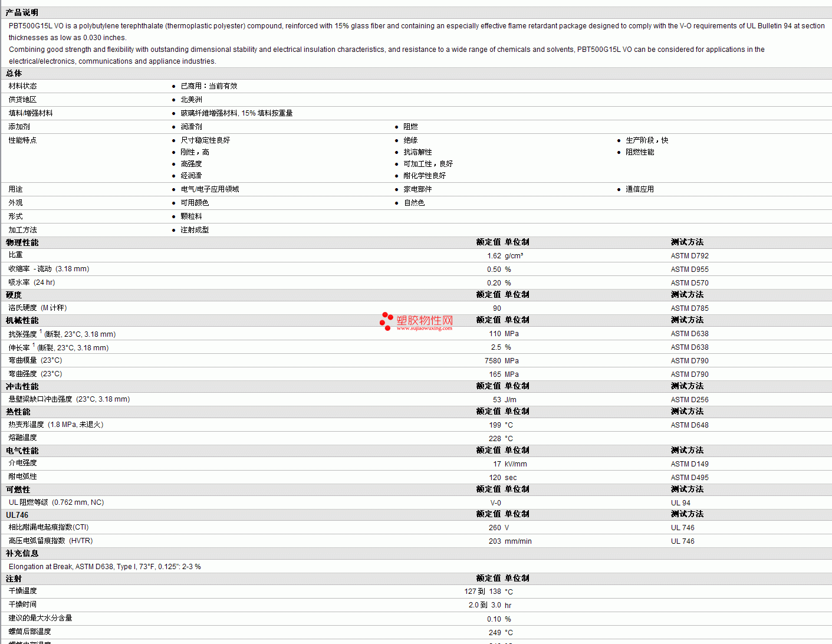This screenshot has width=832, height=644.
Task: Click the 冲击性能 section heading
Action: pyautogui.click(x=22, y=386)
